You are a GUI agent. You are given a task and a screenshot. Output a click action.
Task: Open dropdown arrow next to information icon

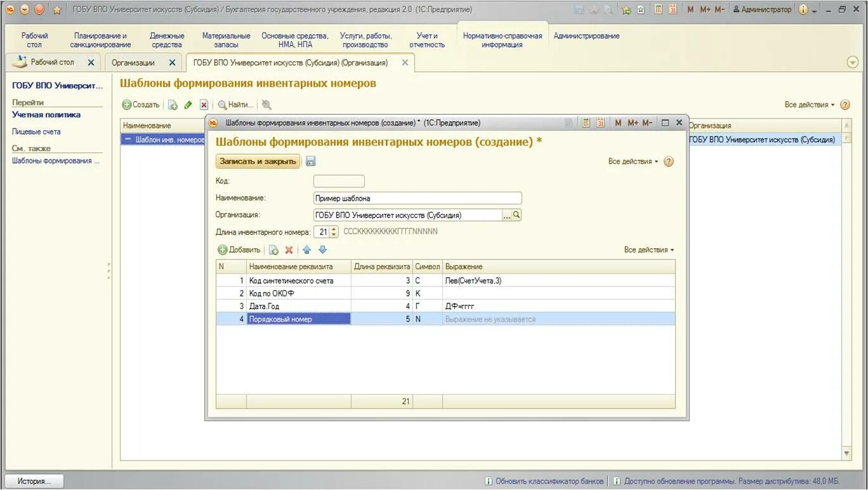coord(814,10)
